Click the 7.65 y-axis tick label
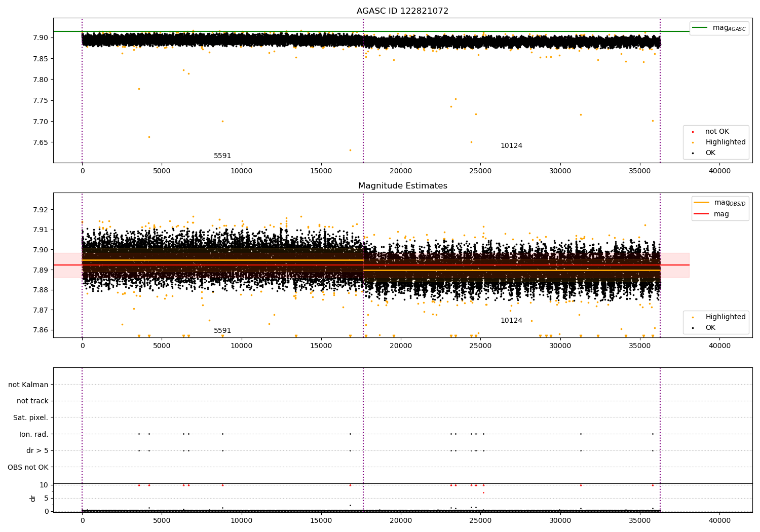The height and width of the screenshot is (532, 760). (41, 142)
